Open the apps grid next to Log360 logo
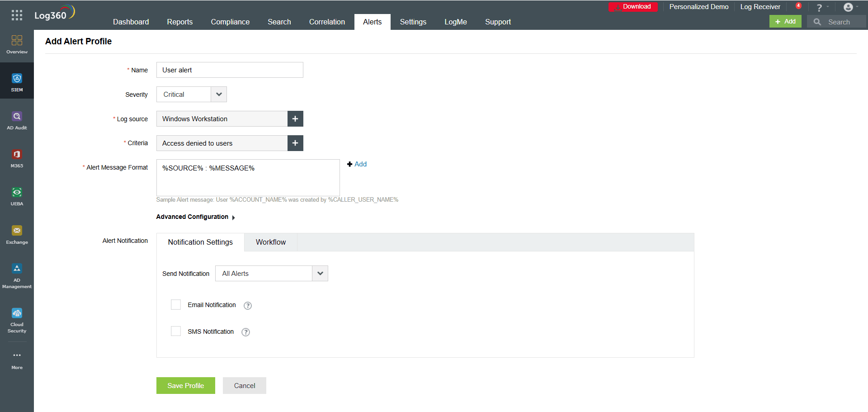The height and width of the screenshot is (412, 868). click(16, 15)
